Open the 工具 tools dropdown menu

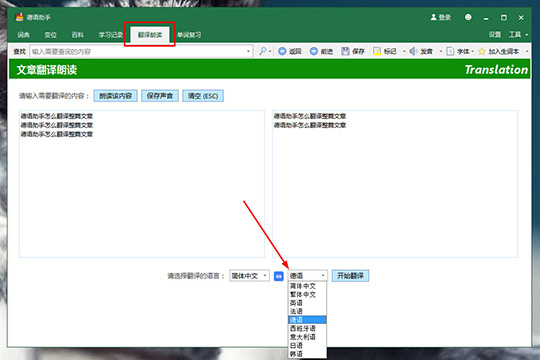pos(518,34)
